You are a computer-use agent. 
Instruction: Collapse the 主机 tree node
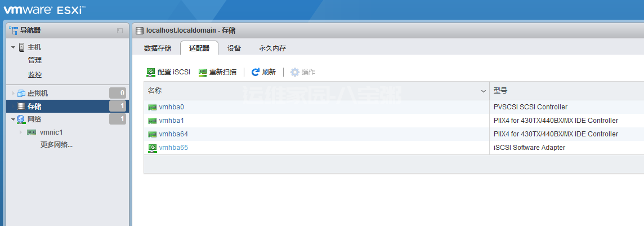pos(13,47)
